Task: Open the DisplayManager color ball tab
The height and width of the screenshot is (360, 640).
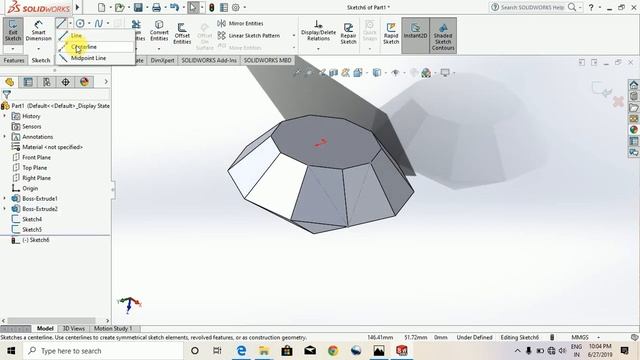Action: 84,82
